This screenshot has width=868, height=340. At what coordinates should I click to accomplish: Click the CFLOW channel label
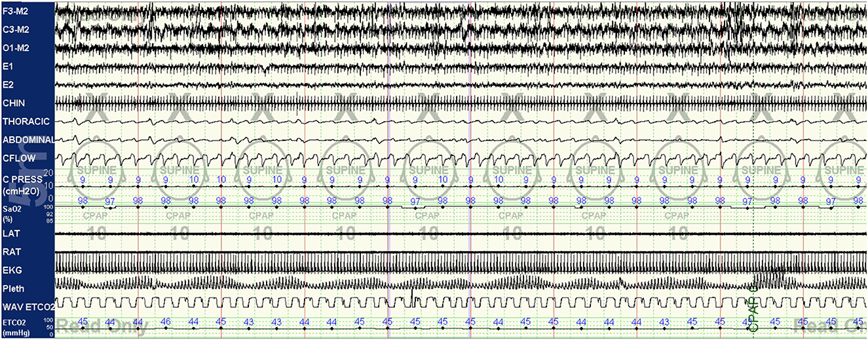coord(18,158)
